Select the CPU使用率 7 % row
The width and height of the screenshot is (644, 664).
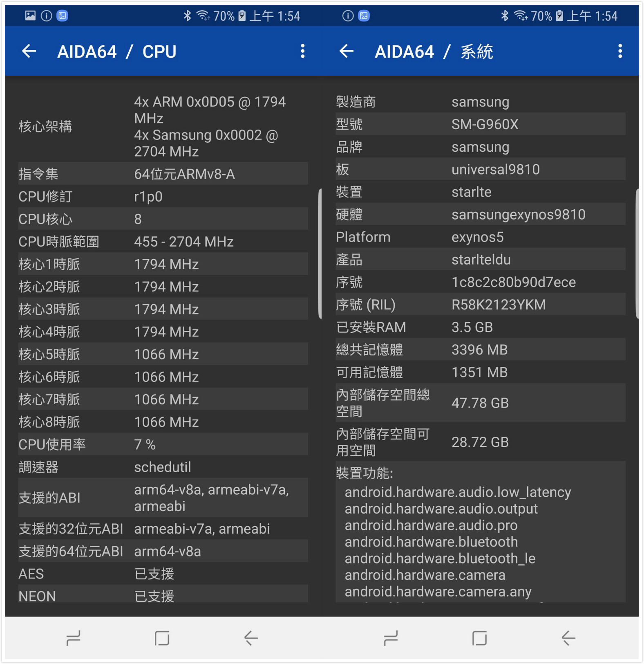(x=163, y=444)
